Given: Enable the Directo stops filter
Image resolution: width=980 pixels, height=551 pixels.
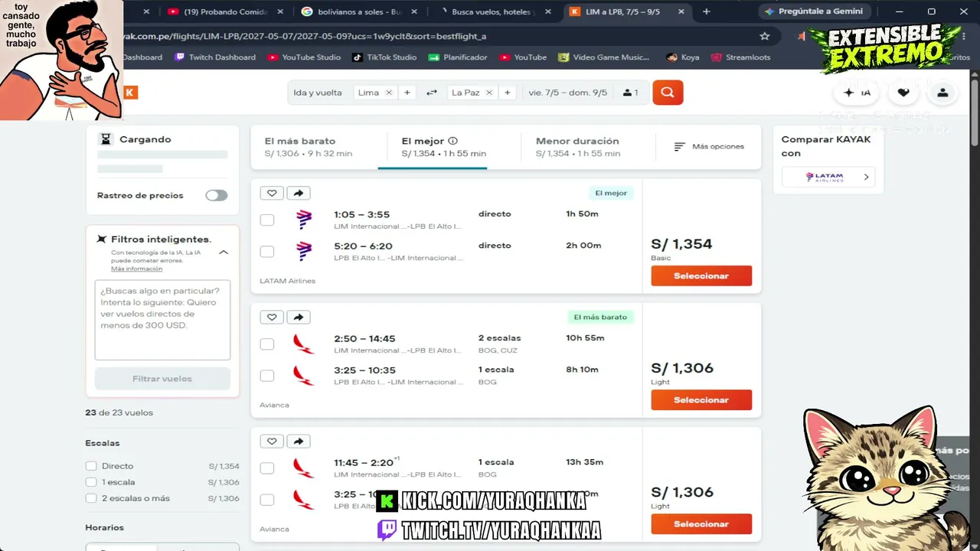Looking at the screenshot, I should [91, 466].
